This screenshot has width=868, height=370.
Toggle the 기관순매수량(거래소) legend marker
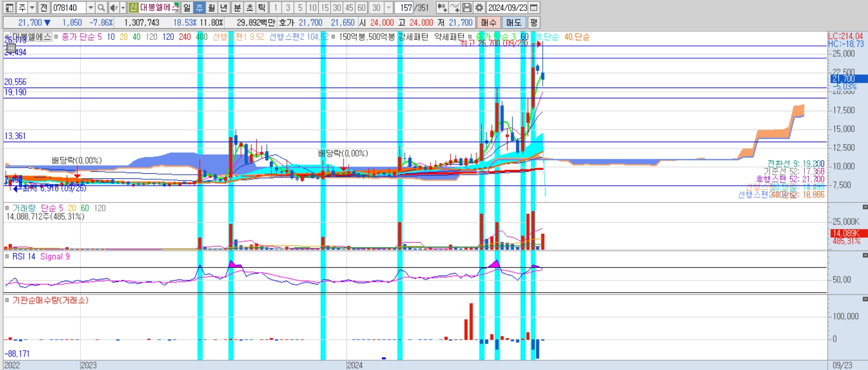[7, 300]
